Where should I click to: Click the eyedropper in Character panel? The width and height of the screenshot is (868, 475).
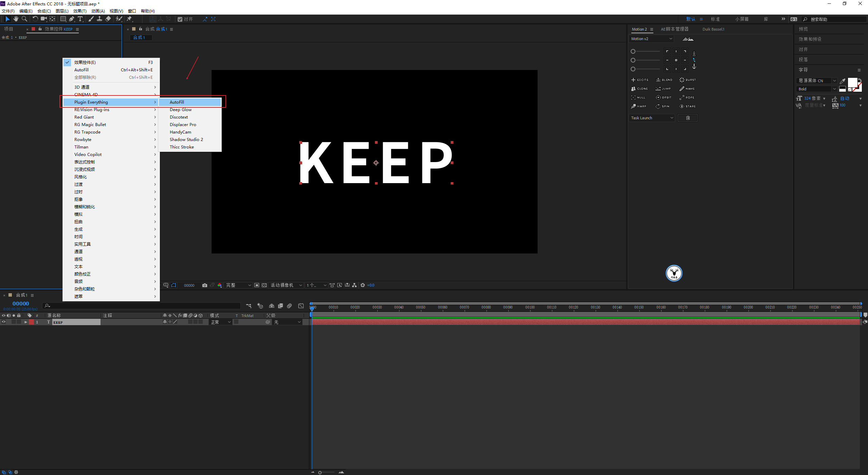click(843, 81)
